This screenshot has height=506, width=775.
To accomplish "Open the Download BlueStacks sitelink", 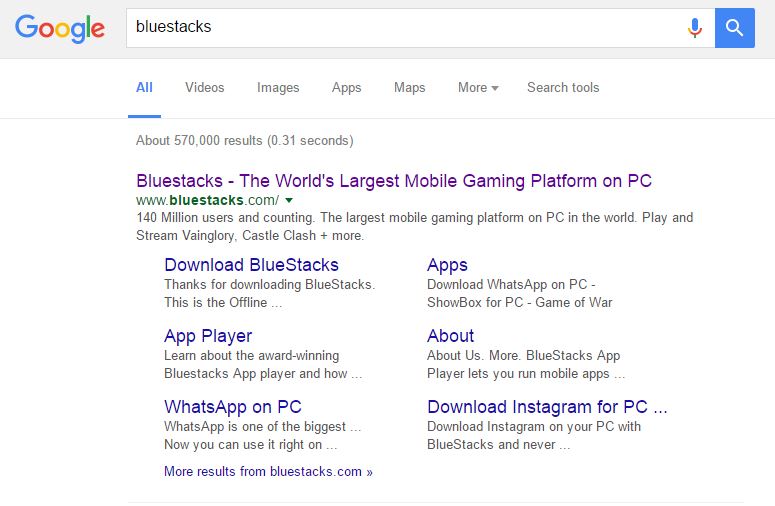I will pos(251,265).
